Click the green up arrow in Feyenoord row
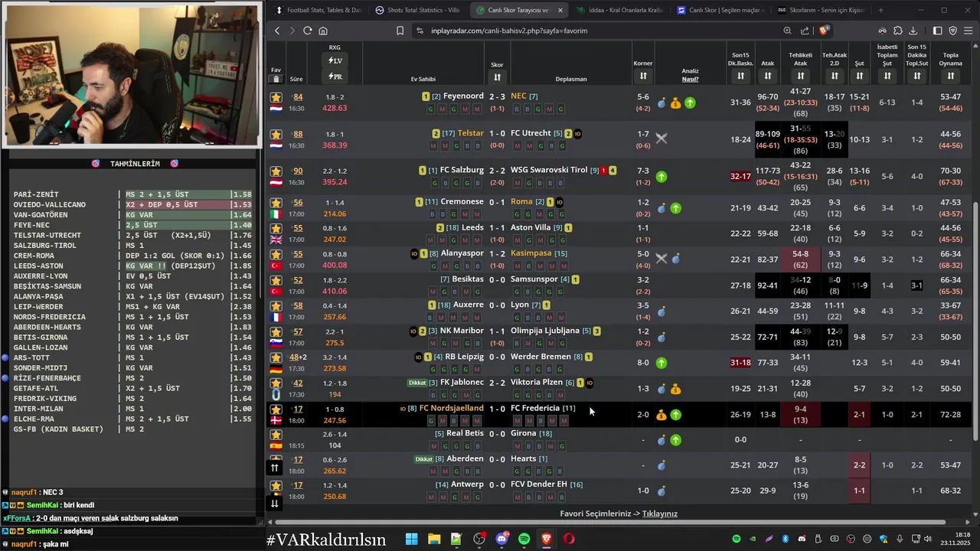 click(x=690, y=103)
